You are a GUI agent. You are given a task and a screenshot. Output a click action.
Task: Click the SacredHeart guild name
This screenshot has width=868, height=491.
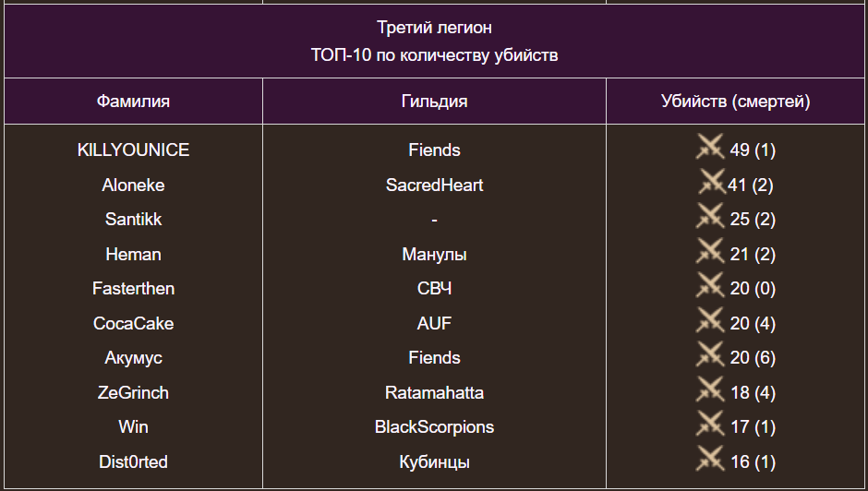434,185
